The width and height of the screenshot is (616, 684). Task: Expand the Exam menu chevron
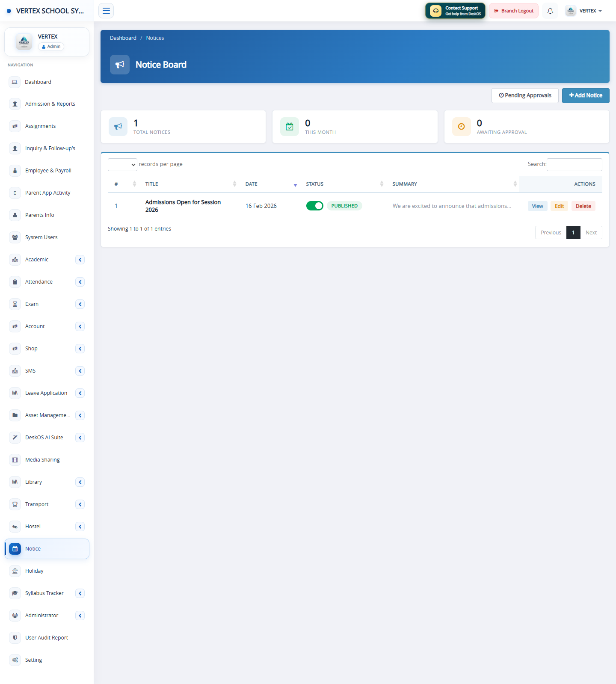tap(80, 304)
